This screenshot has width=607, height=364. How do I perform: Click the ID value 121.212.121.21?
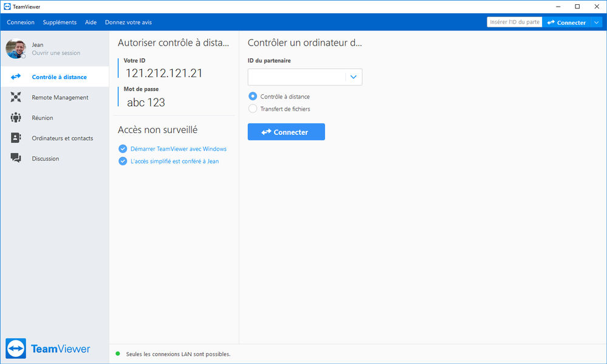(x=164, y=73)
